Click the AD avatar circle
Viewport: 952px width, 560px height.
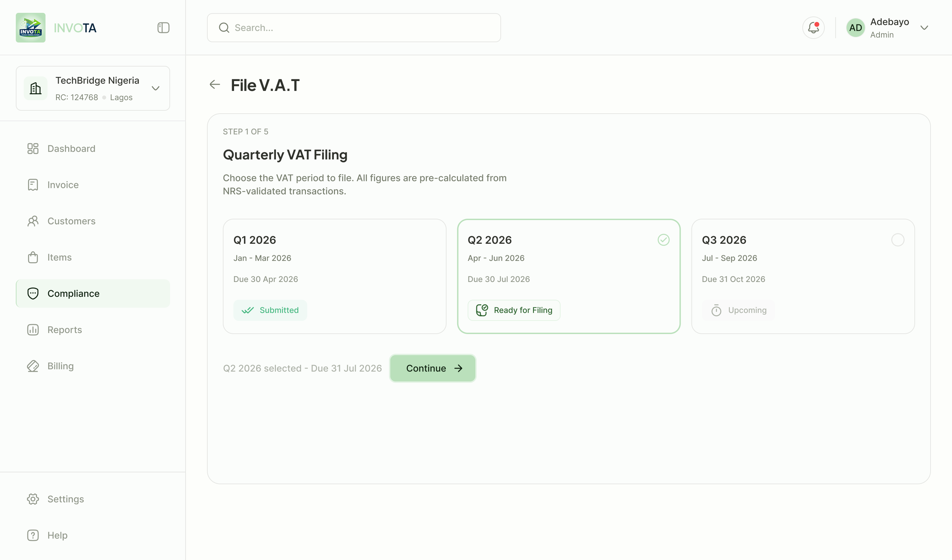855,28
